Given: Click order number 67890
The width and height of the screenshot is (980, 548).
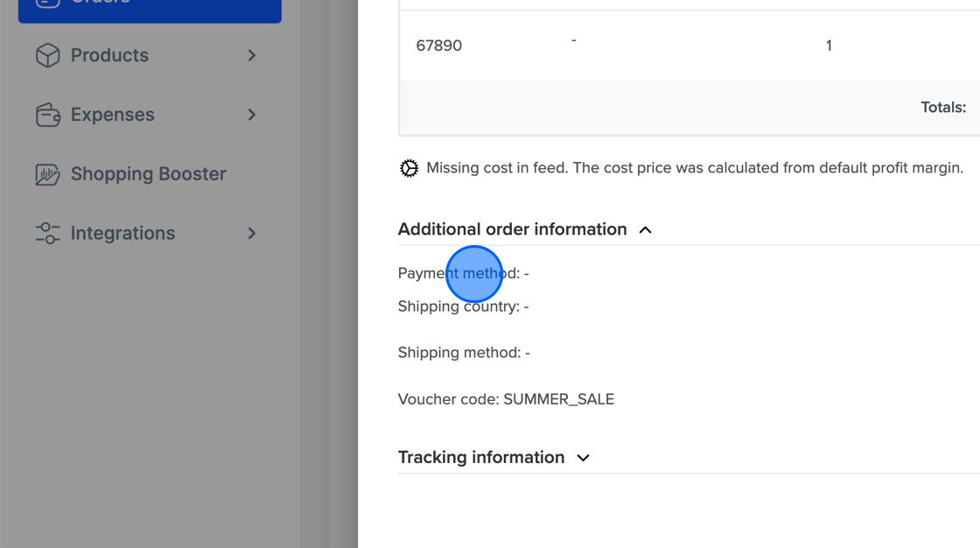Looking at the screenshot, I should [x=439, y=45].
